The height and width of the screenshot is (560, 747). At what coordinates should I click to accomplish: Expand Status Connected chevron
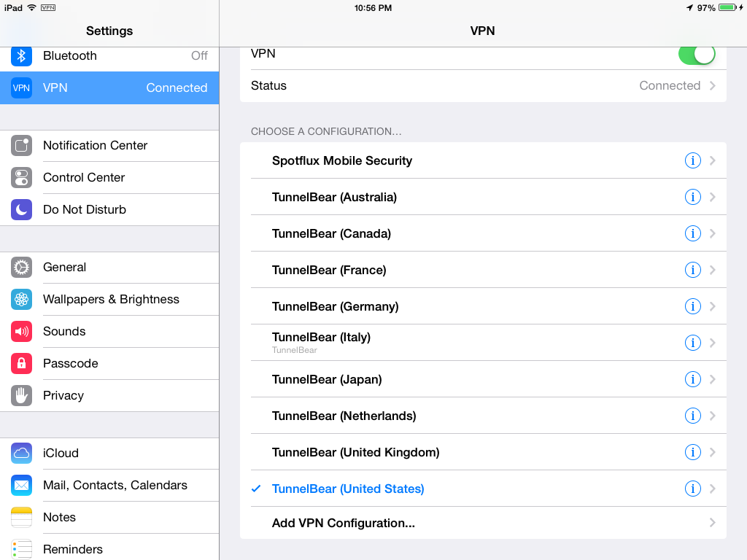pyautogui.click(x=713, y=86)
